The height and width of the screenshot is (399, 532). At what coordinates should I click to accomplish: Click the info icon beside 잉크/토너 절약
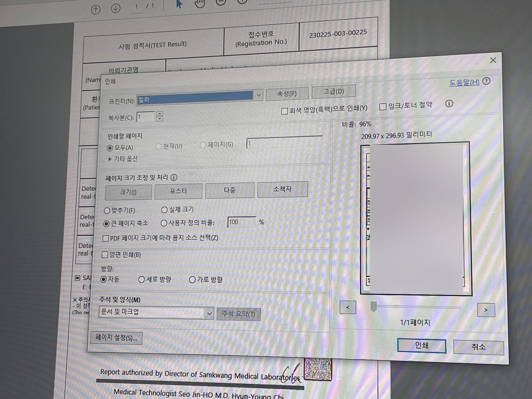pyautogui.click(x=449, y=103)
